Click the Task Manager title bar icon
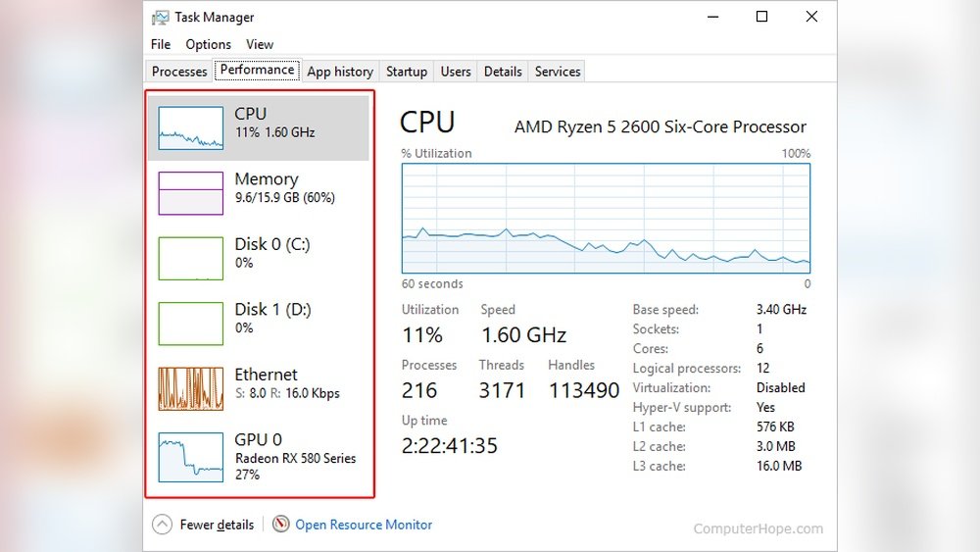 coord(161,17)
